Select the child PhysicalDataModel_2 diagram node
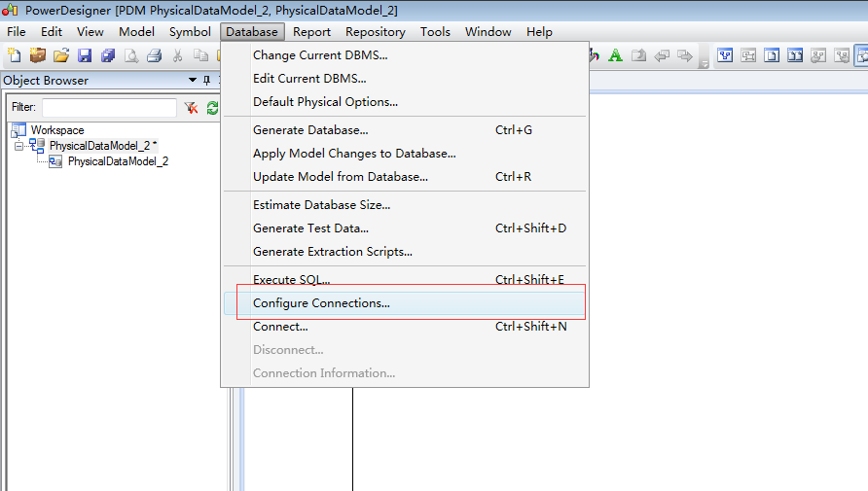Screen dimensions: 868x491 pos(118,161)
